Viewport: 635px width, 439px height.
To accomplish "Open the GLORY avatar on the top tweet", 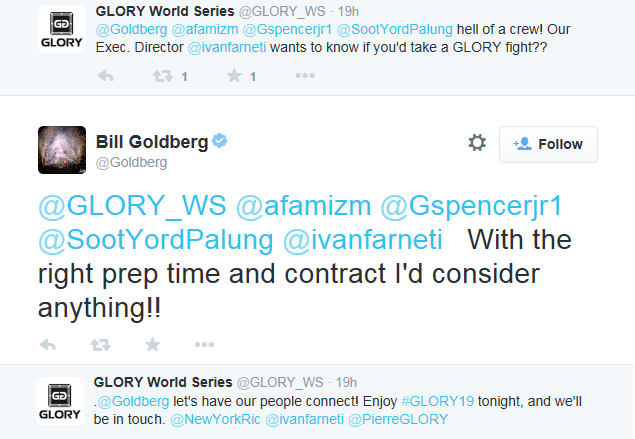I will [62, 29].
